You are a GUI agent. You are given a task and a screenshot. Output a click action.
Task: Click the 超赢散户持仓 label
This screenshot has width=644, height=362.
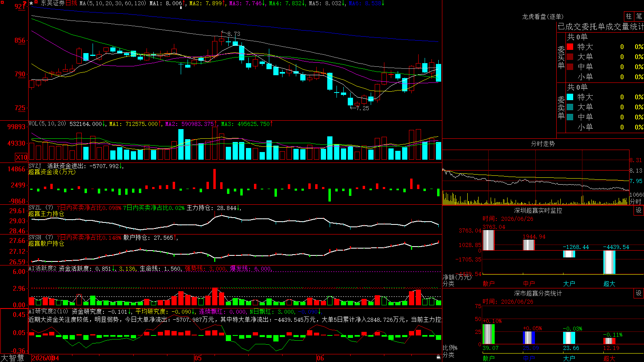[x=46, y=243]
